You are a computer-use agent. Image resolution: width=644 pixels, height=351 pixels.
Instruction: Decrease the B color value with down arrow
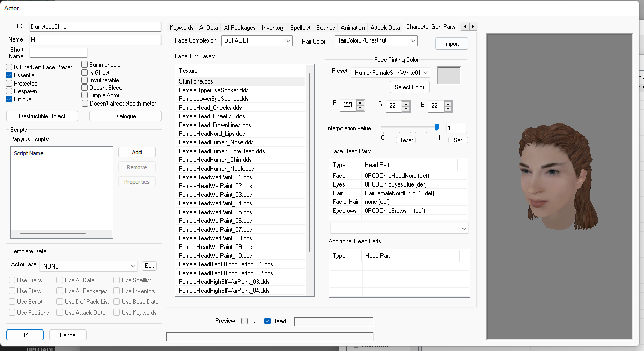[x=448, y=109]
